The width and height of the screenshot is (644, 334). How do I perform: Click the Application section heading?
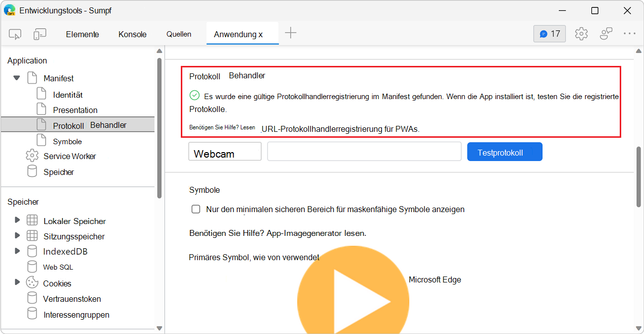click(x=27, y=60)
